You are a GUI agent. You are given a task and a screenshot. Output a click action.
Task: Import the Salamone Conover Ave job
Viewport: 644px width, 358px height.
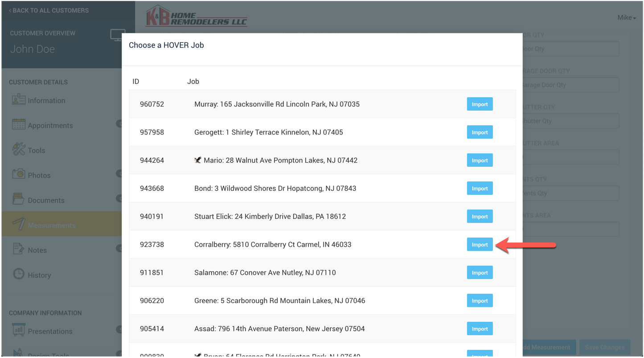click(x=480, y=273)
